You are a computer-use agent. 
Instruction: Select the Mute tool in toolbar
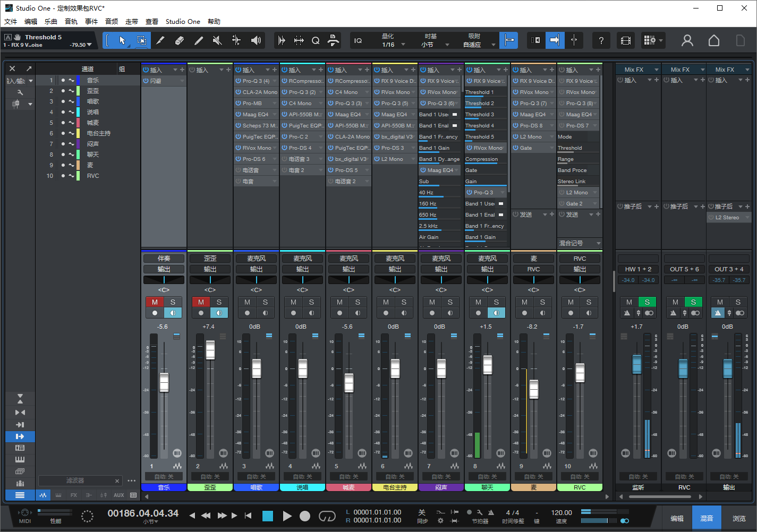[217, 40]
